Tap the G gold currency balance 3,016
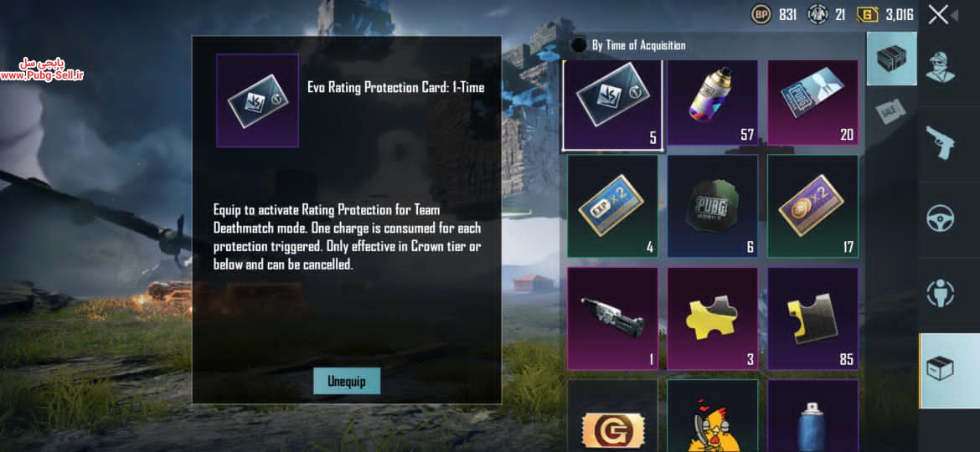The image size is (980, 452). tap(885, 14)
